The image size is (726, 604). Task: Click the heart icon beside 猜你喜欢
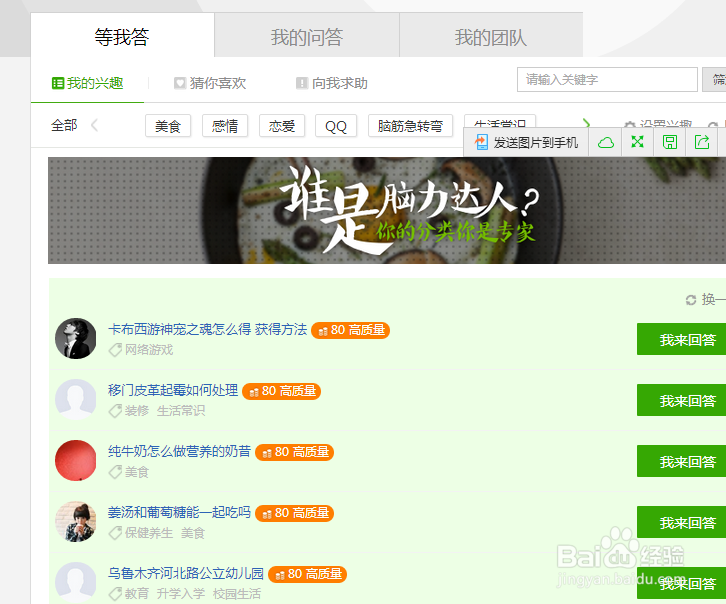coord(180,83)
